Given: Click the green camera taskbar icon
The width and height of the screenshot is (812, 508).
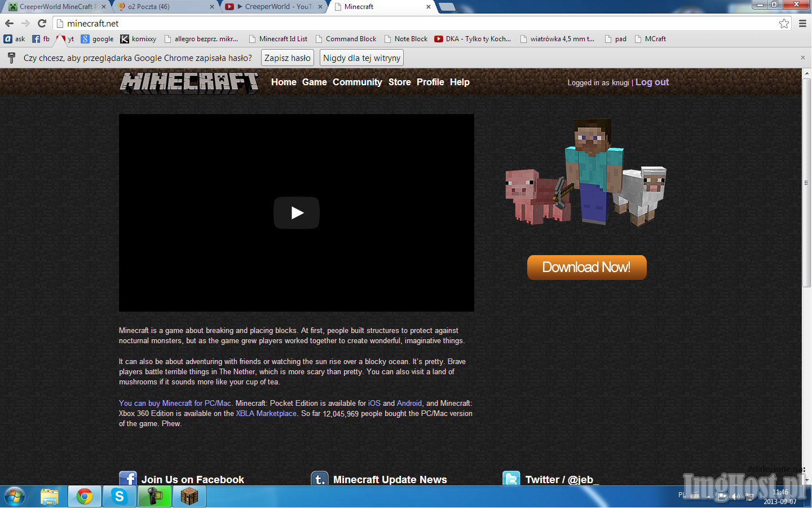Looking at the screenshot, I should click(x=155, y=497).
